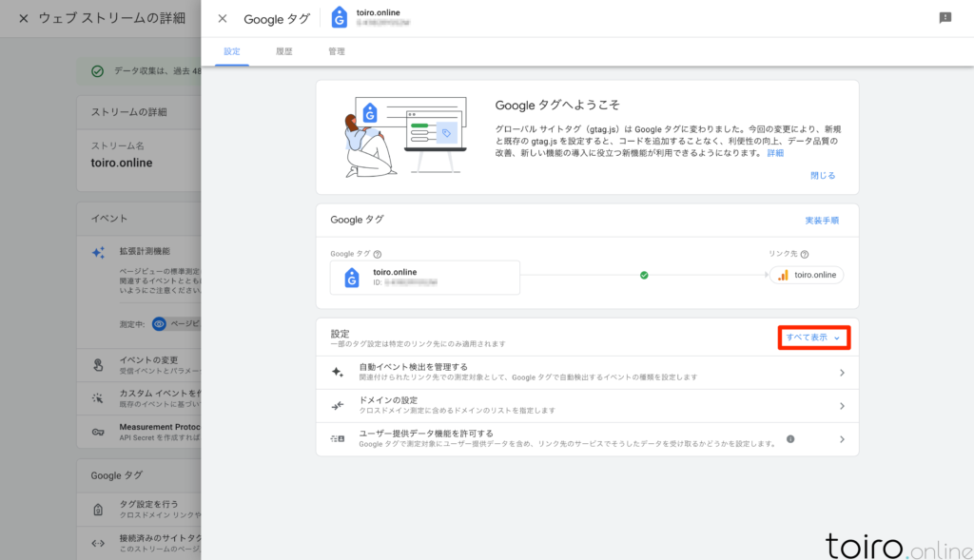Image resolution: width=974 pixels, height=560 pixels.
Task: Click the info icon on ユーザー提供データ row
Action: pos(790,439)
